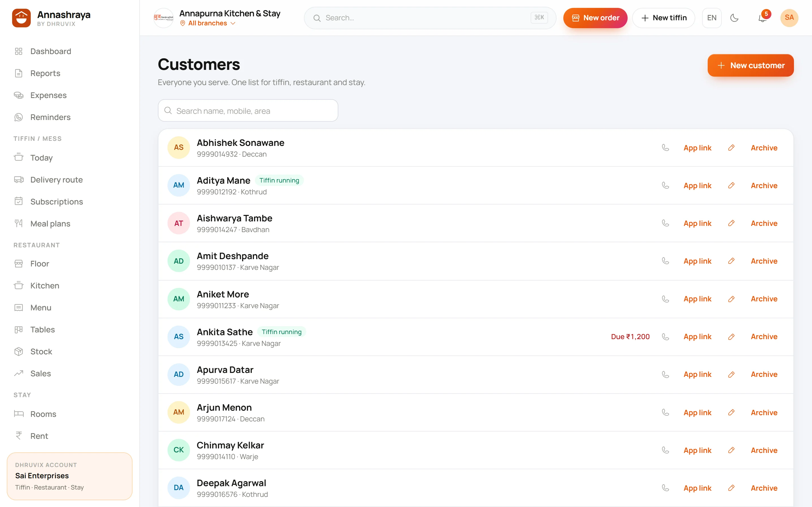Viewport: 812px width, 507px height.
Task: Edit Chinmay Kelkar with the pencil icon
Action: [x=731, y=450]
